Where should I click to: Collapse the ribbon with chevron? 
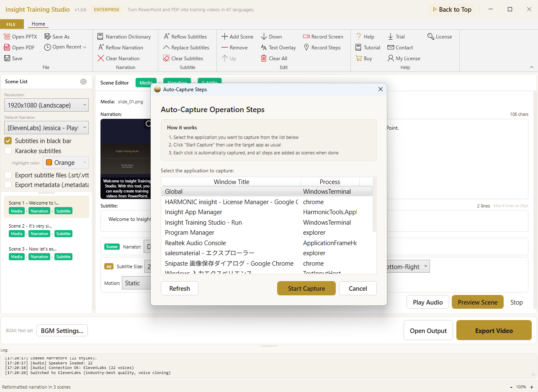coord(532,67)
